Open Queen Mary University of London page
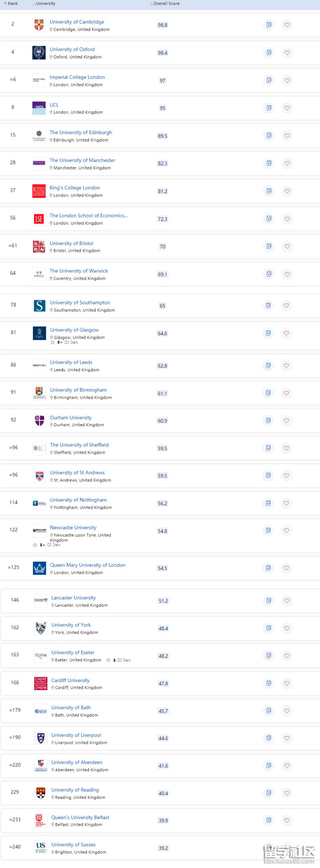 point(88,565)
